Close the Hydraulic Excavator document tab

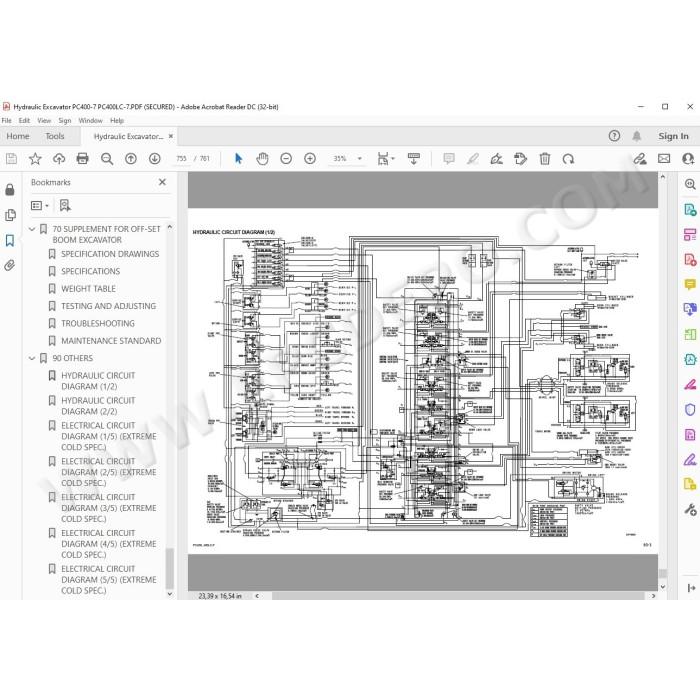point(171,136)
